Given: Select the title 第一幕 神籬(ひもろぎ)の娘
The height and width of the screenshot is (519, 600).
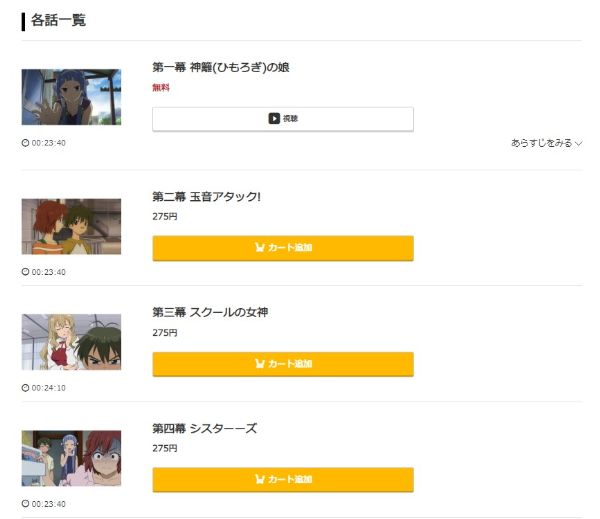Looking at the screenshot, I should 220,67.
